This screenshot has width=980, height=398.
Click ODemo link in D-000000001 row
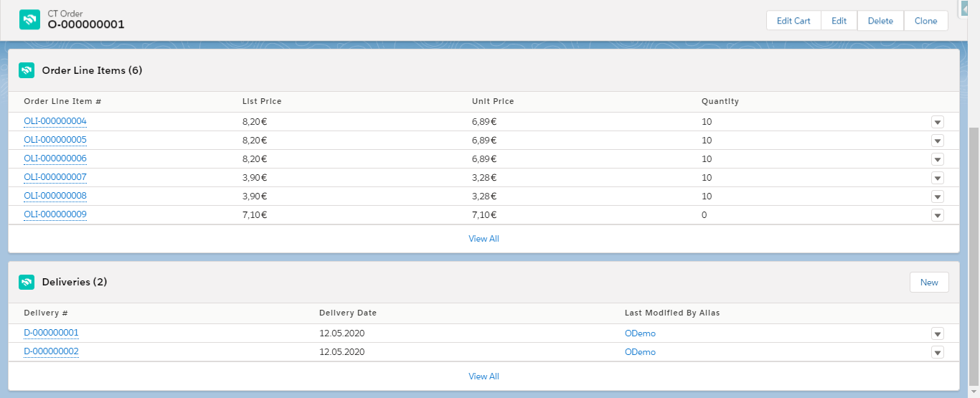[640, 333]
